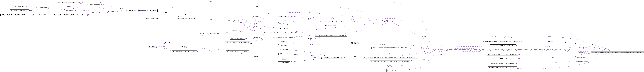Open the ACE_Thread_Manager node
The image size is (644, 72).
(x=390, y=22)
